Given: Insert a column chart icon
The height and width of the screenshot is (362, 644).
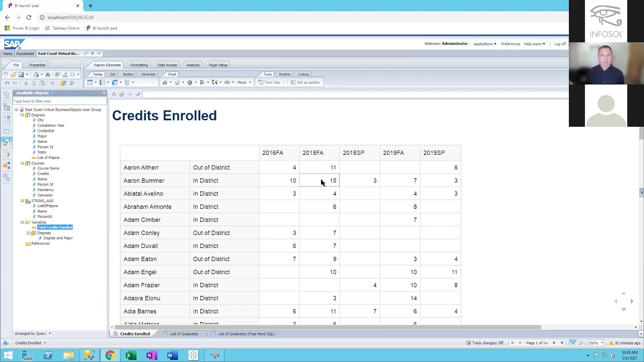Looking at the screenshot, I should click(x=165, y=82).
